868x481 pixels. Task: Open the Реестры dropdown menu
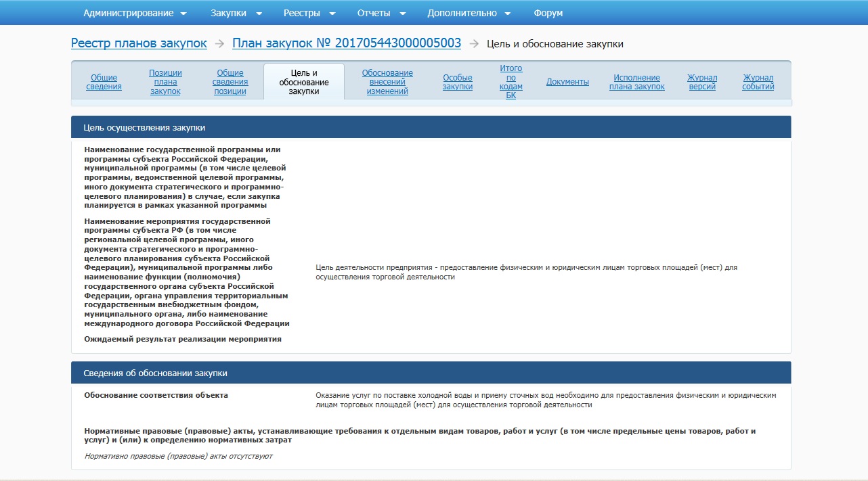point(309,13)
